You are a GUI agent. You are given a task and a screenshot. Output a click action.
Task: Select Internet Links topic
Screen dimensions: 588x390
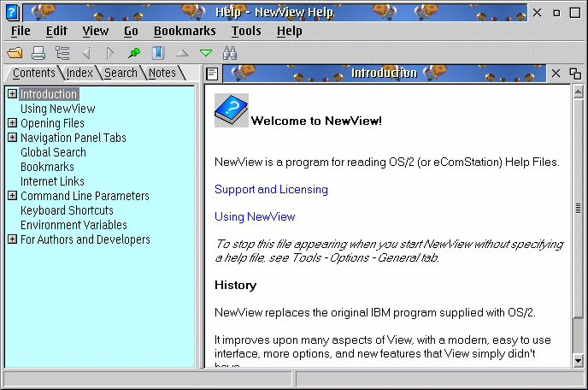coord(52,181)
